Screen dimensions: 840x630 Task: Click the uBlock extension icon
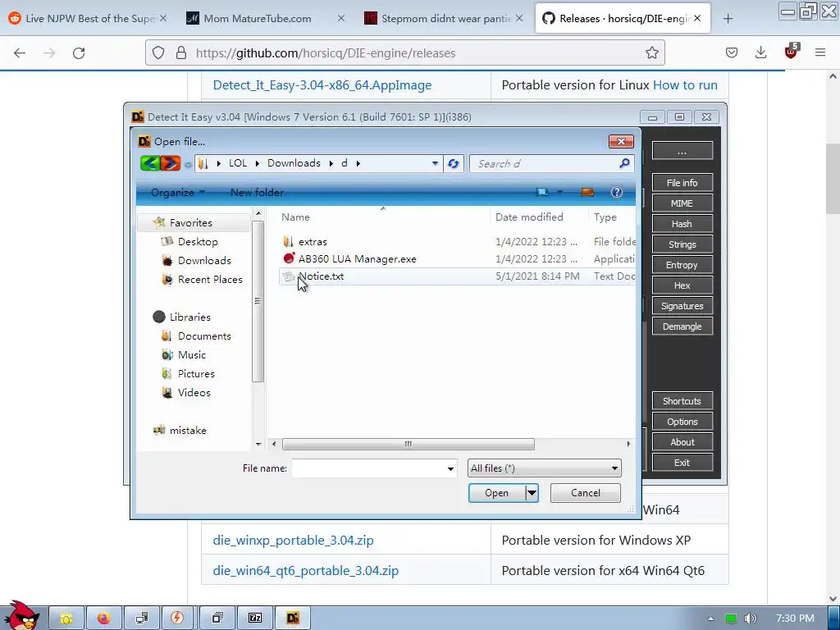[792, 52]
